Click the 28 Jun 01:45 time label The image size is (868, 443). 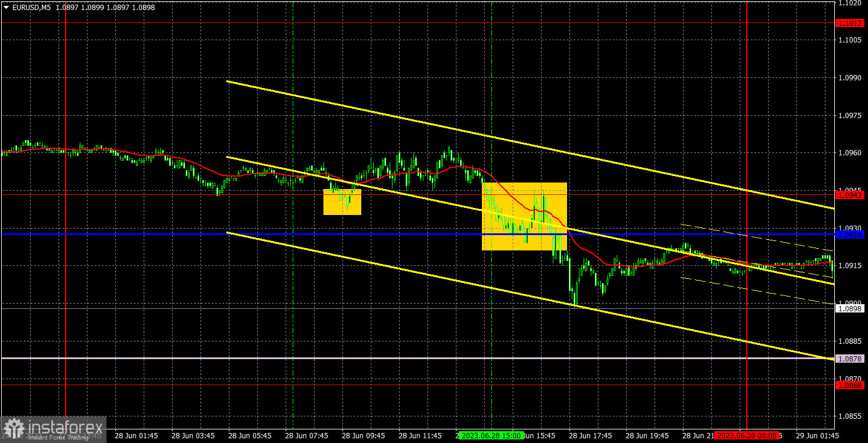pyautogui.click(x=136, y=436)
